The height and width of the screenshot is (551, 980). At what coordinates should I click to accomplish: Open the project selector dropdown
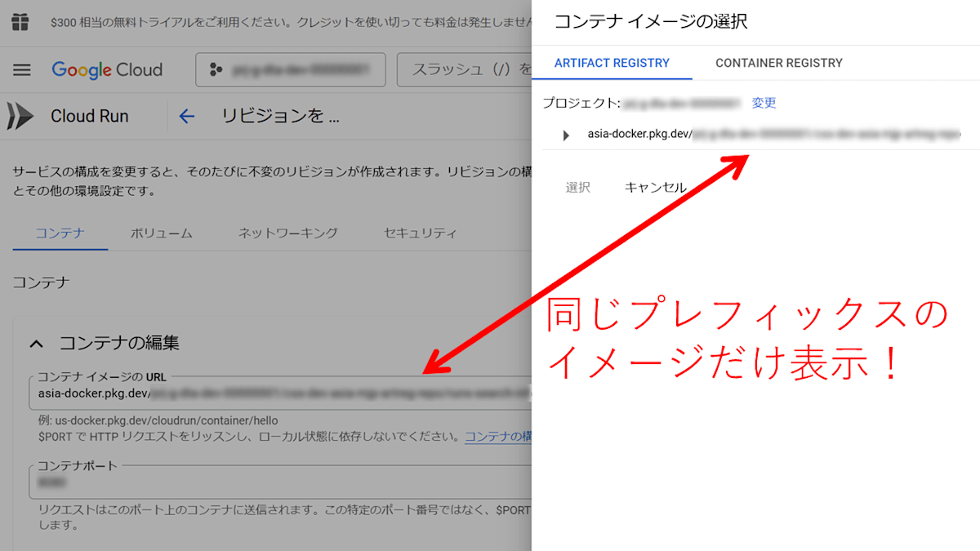[290, 70]
